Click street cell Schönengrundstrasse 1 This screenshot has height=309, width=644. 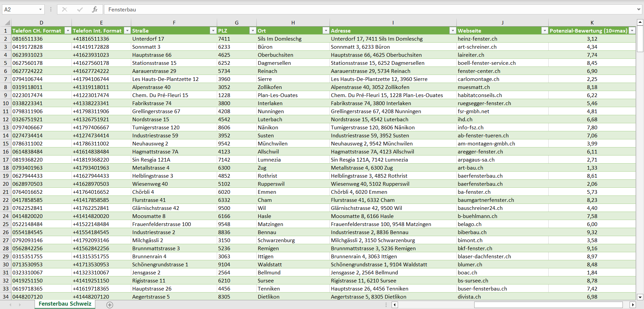point(174,264)
